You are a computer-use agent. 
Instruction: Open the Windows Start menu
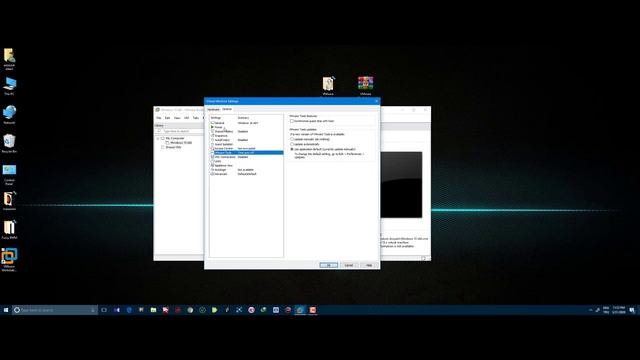[x=6, y=310]
